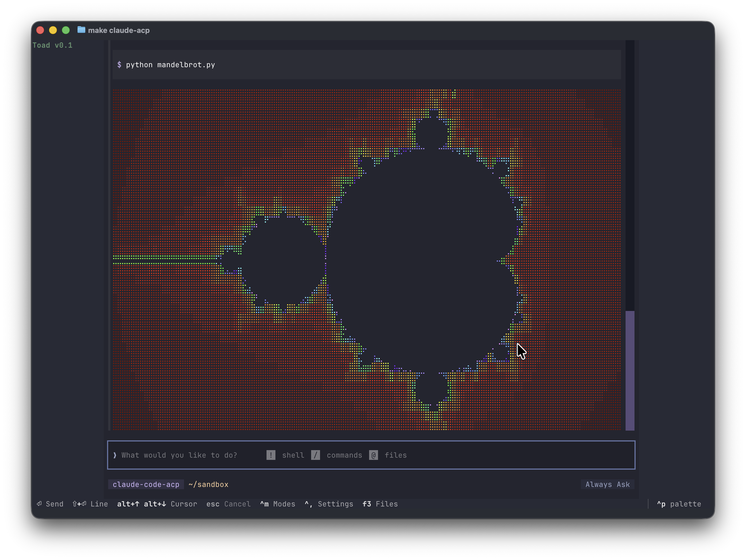Image resolution: width=746 pixels, height=560 pixels.
Task: Open the "@" files mention icon
Action: (x=374, y=455)
